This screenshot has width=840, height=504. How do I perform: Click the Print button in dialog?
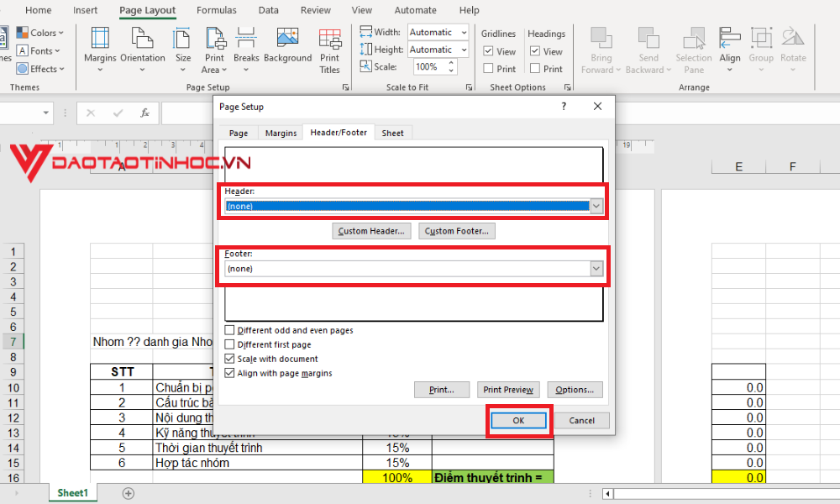tap(442, 390)
